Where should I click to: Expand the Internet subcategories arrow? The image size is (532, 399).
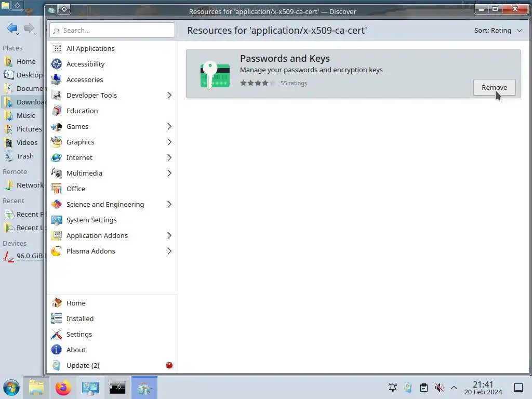(169, 158)
